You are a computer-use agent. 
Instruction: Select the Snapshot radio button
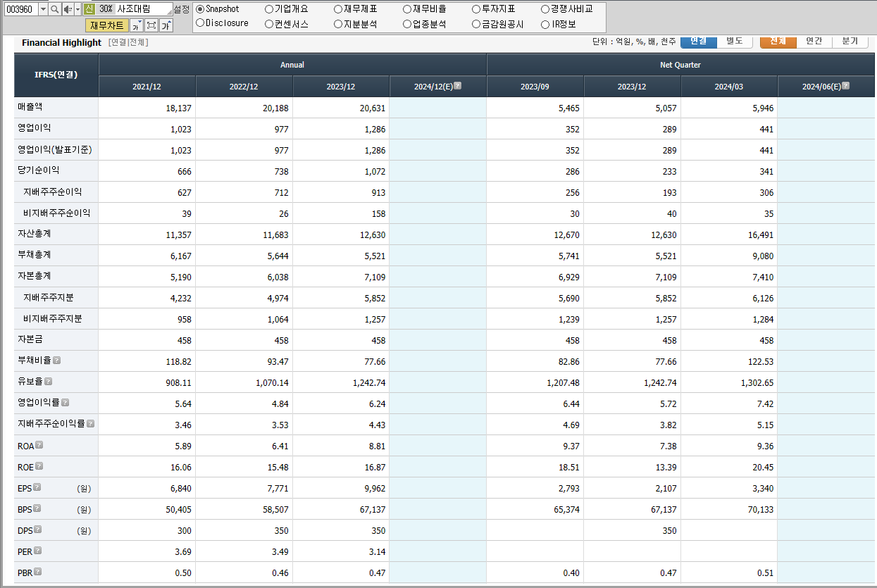[x=200, y=9]
